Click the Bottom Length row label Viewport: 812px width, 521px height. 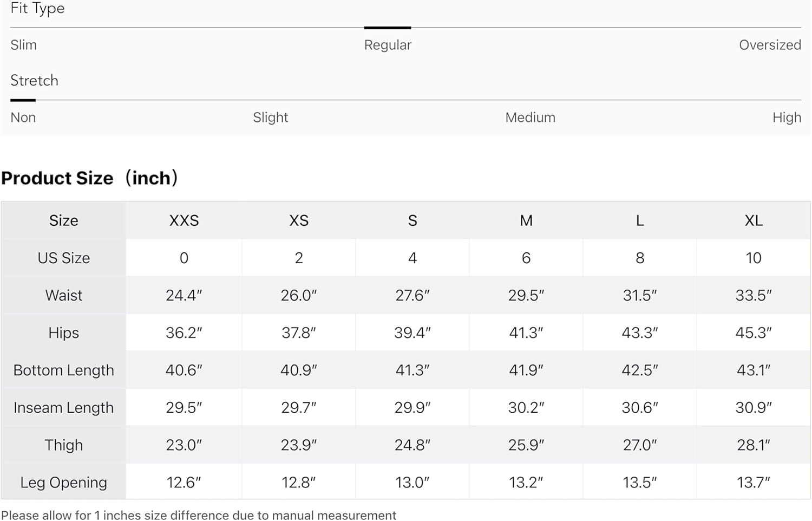point(64,370)
